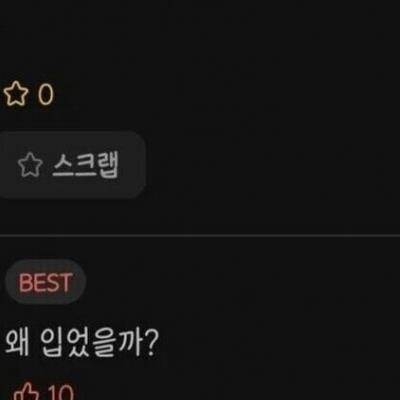Click the word 왜 in the comment

tap(17, 343)
